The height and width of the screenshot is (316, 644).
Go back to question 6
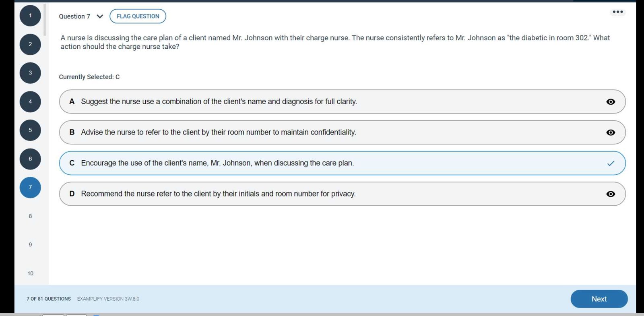point(30,159)
